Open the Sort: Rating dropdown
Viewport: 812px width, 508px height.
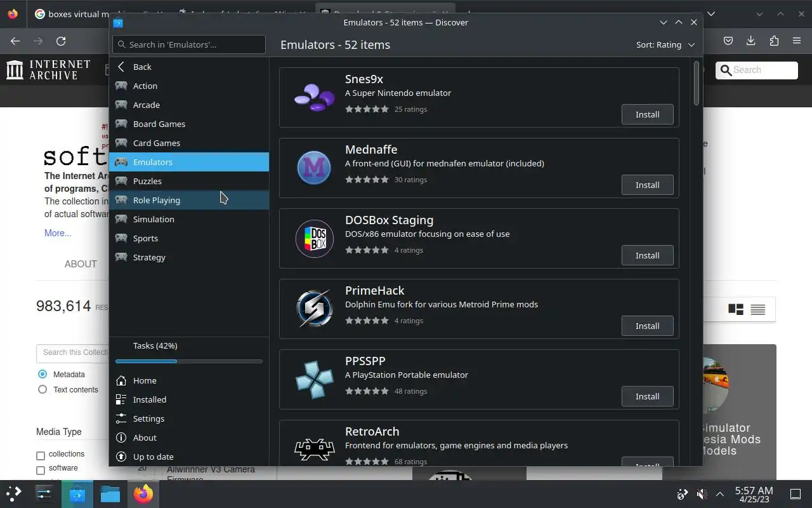point(665,44)
